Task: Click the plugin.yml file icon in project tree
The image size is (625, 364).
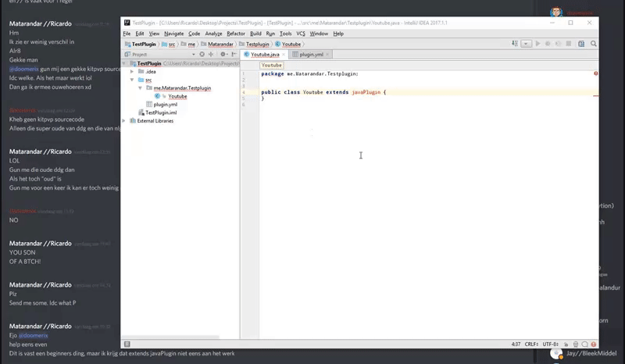Action: coord(149,104)
